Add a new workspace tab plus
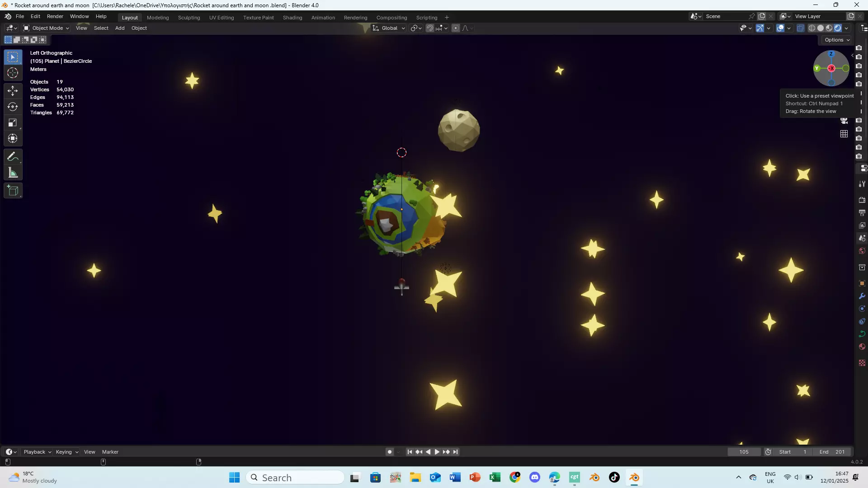Viewport: 868px width, 488px height. tap(447, 18)
